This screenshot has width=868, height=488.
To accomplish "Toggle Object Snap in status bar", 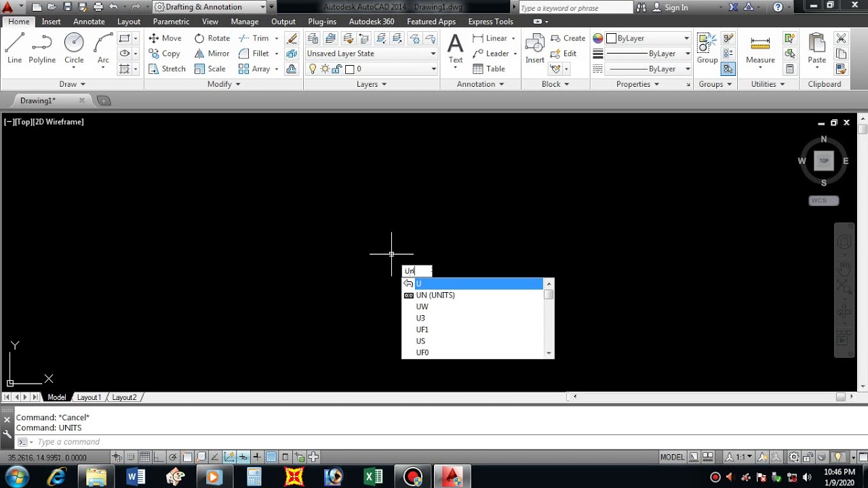I will click(x=187, y=457).
